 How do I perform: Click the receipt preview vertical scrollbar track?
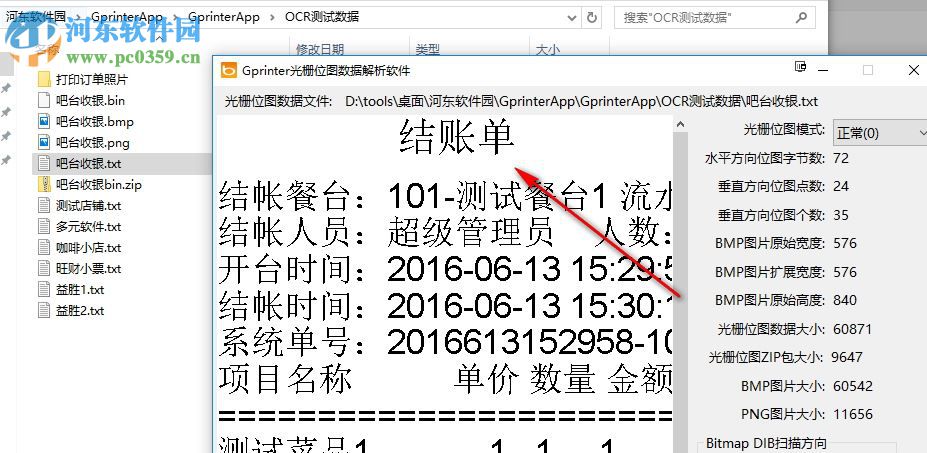tap(680, 293)
